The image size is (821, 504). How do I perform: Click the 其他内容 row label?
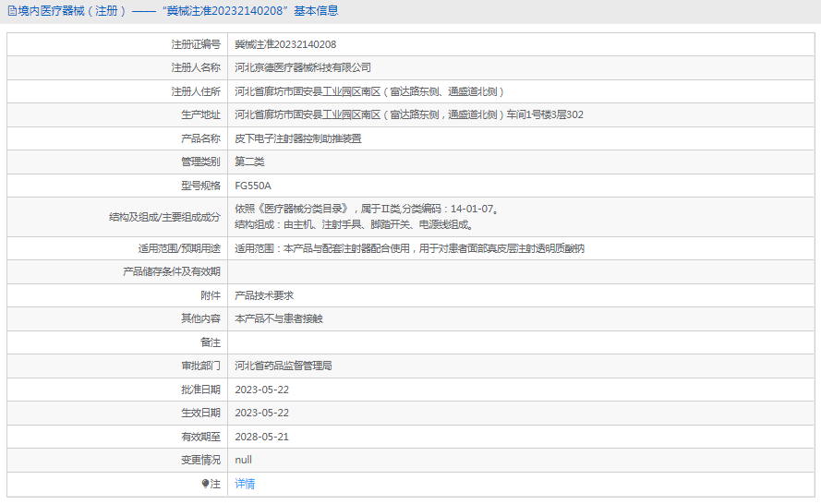pyautogui.click(x=201, y=318)
